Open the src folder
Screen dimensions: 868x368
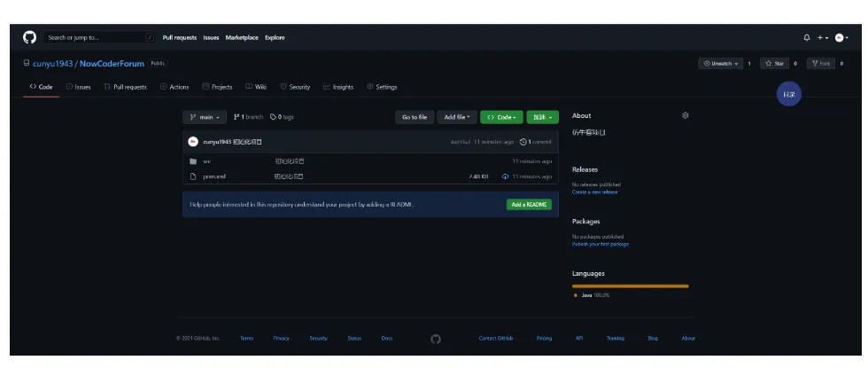[x=207, y=161]
